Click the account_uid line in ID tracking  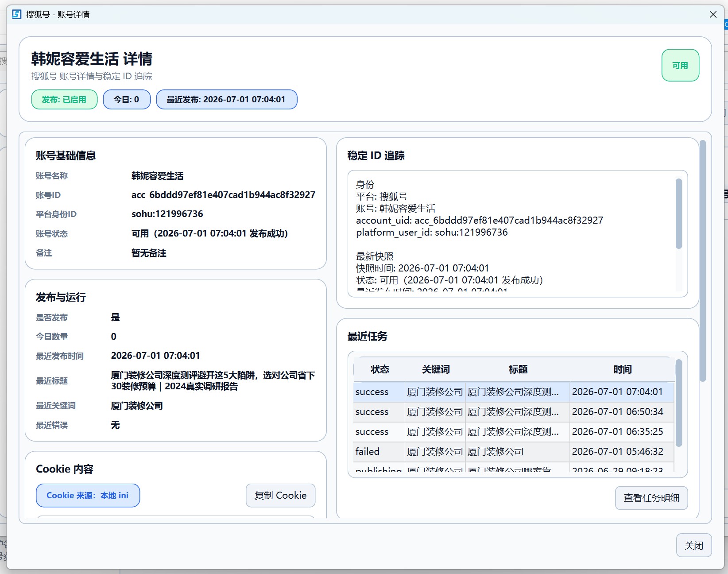tap(480, 221)
